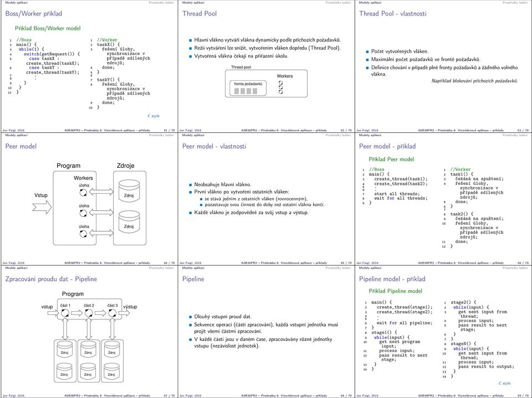Click the code line start all threads;
This screenshot has width=532, height=398.
(x=397, y=194)
